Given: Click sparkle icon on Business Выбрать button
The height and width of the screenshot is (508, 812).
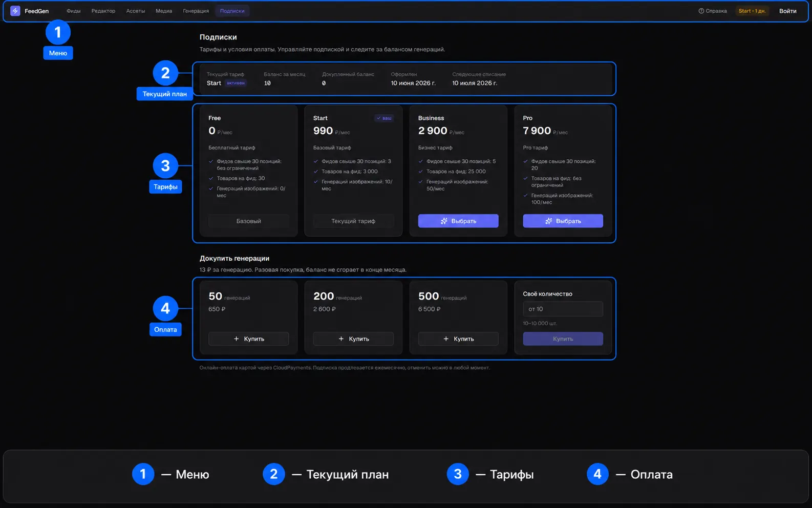Looking at the screenshot, I should coord(444,221).
